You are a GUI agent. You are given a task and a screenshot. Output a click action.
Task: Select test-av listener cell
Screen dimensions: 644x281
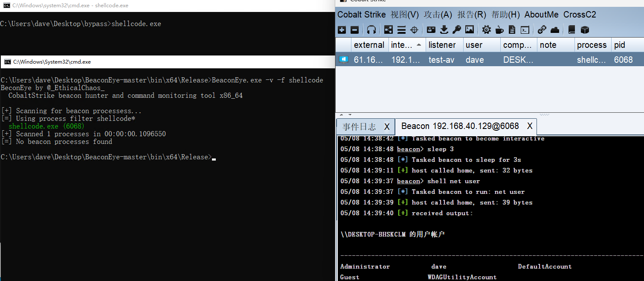(x=444, y=60)
